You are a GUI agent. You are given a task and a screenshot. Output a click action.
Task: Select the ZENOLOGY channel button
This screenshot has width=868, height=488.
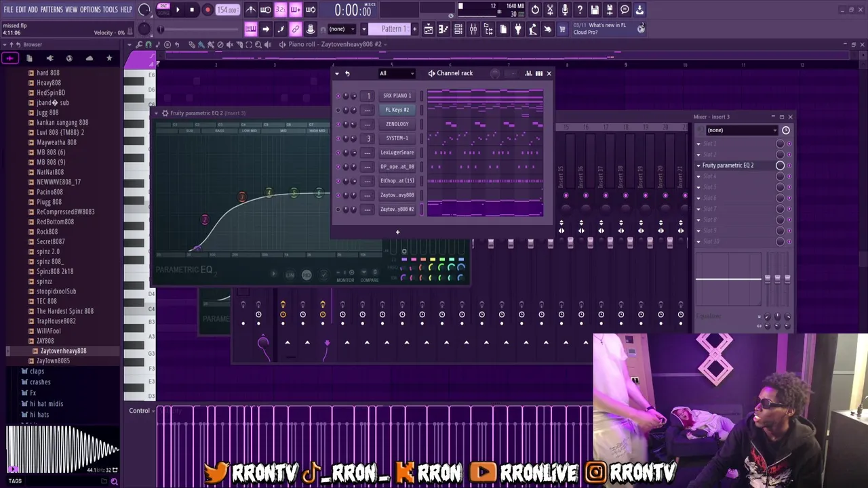pos(397,124)
